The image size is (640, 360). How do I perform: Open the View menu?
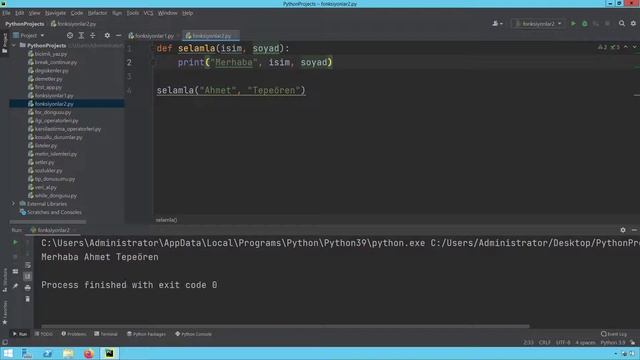click(x=34, y=13)
